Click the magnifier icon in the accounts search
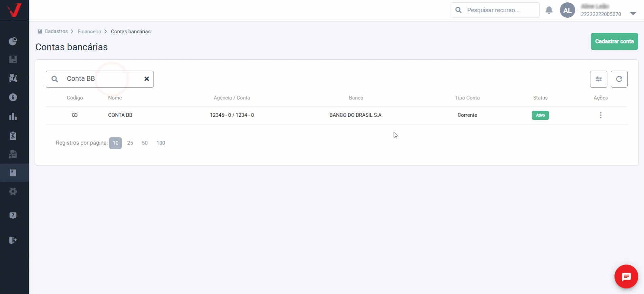Viewport: 644px width, 294px height. (55, 79)
